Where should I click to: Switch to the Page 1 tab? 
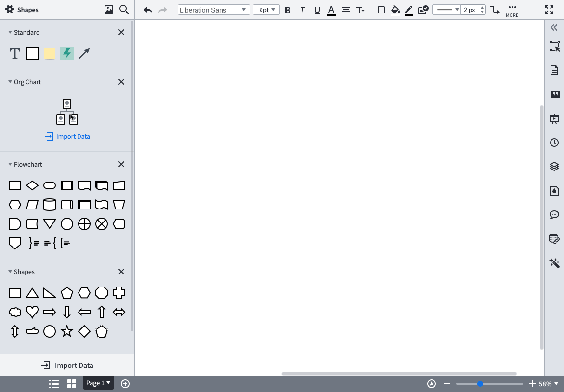[x=98, y=383]
